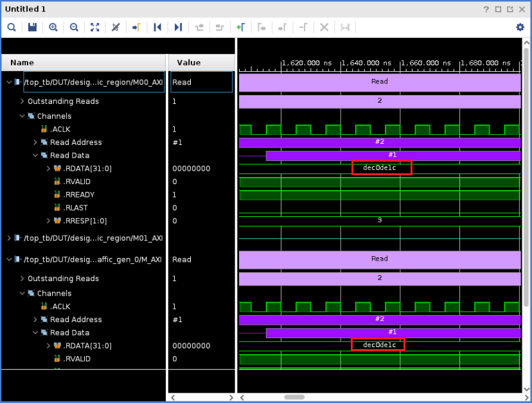Click the 1,660.000 ns ruler mark
Viewport: 532px width, 403px height.
[426, 63]
